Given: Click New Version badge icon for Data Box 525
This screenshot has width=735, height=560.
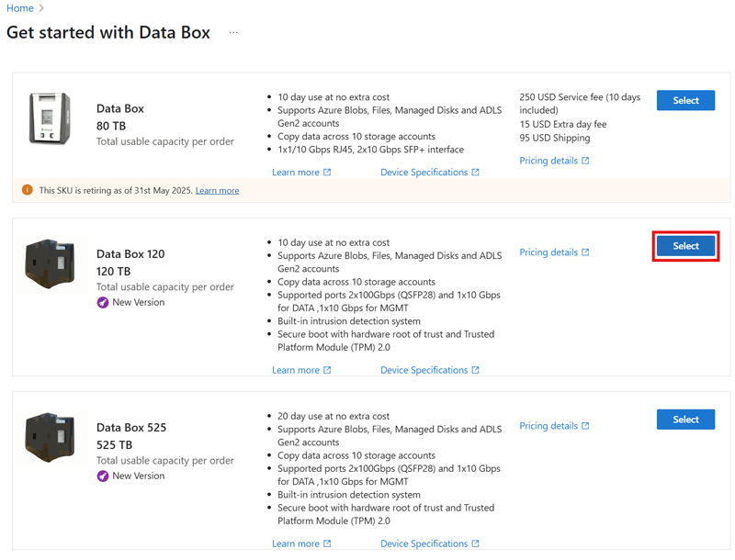Looking at the screenshot, I should 103,476.
